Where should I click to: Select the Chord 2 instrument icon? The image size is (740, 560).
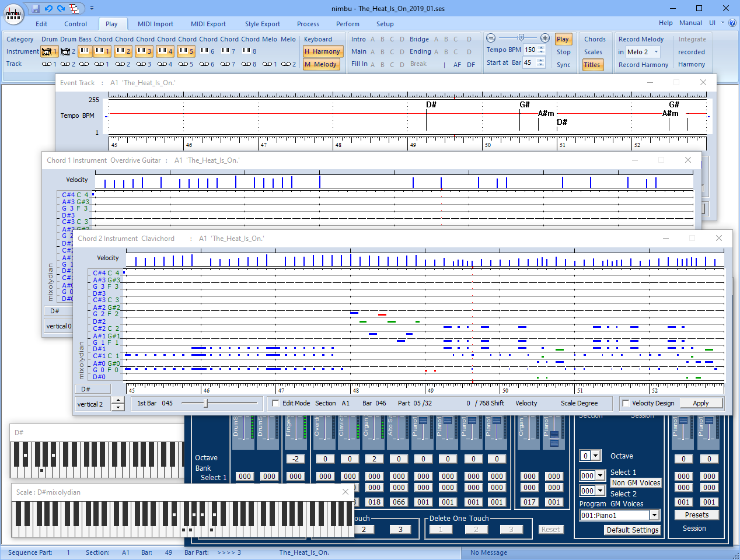click(123, 51)
